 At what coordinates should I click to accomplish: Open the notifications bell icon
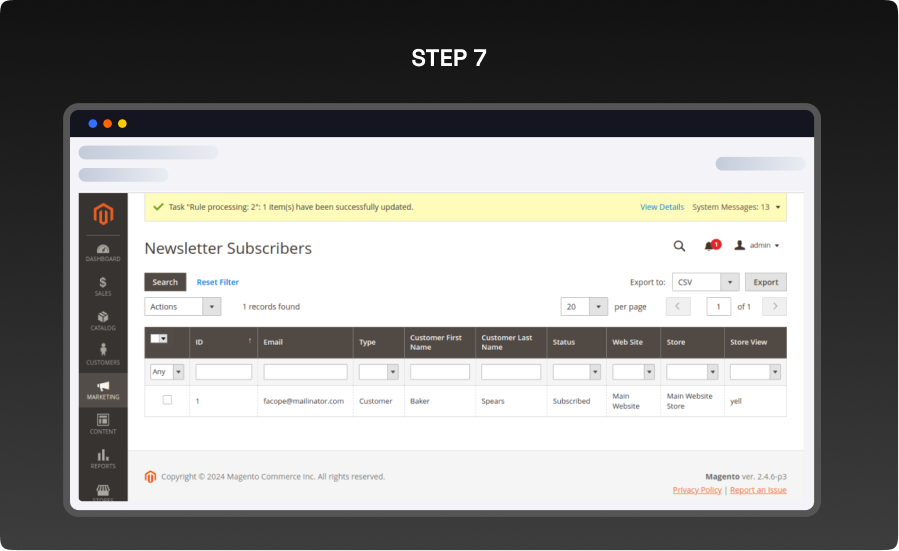[x=711, y=246]
